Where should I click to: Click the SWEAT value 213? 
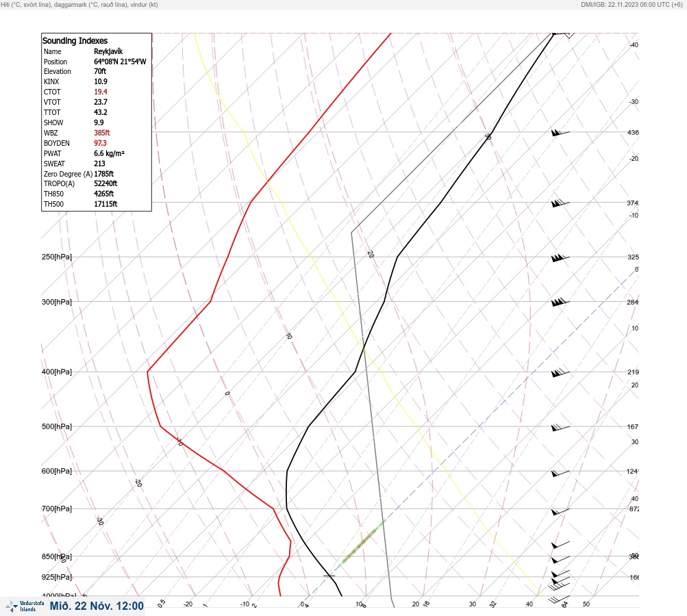coord(99,164)
